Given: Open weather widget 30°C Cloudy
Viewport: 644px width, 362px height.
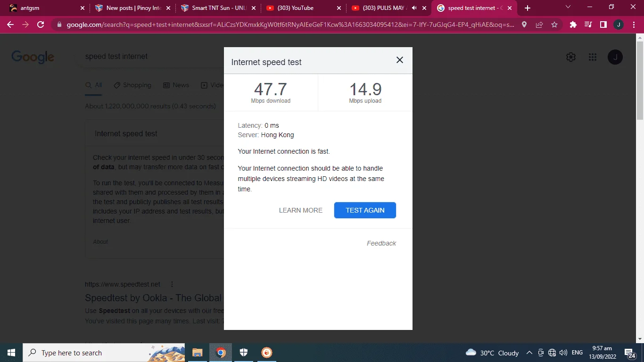Looking at the screenshot, I should pyautogui.click(x=492, y=353).
